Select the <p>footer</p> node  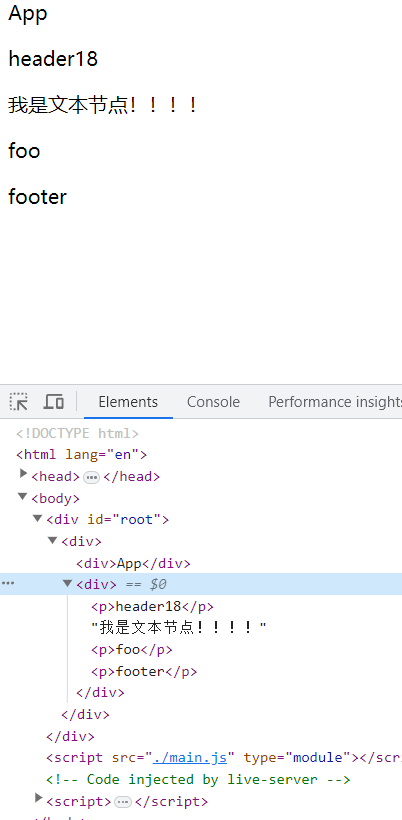pyautogui.click(x=144, y=671)
